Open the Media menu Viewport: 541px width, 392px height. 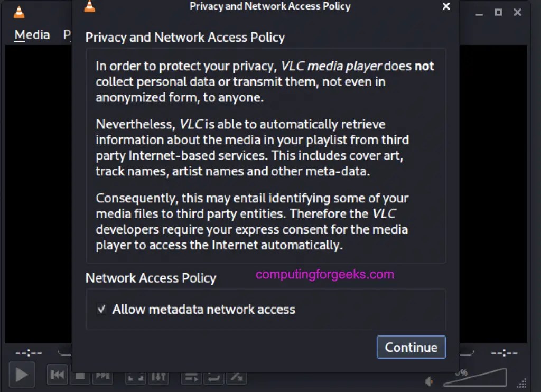[32, 35]
